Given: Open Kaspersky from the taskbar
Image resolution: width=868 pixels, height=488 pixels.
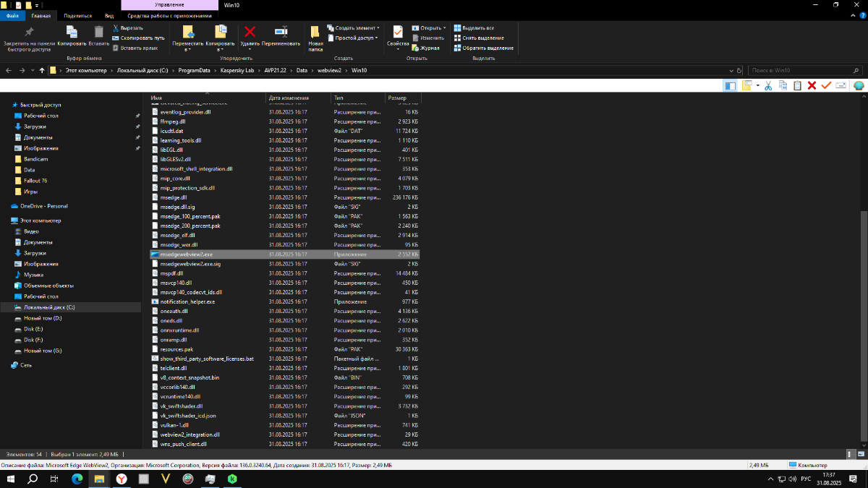Looking at the screenshot, I should (x=233, y=479).
